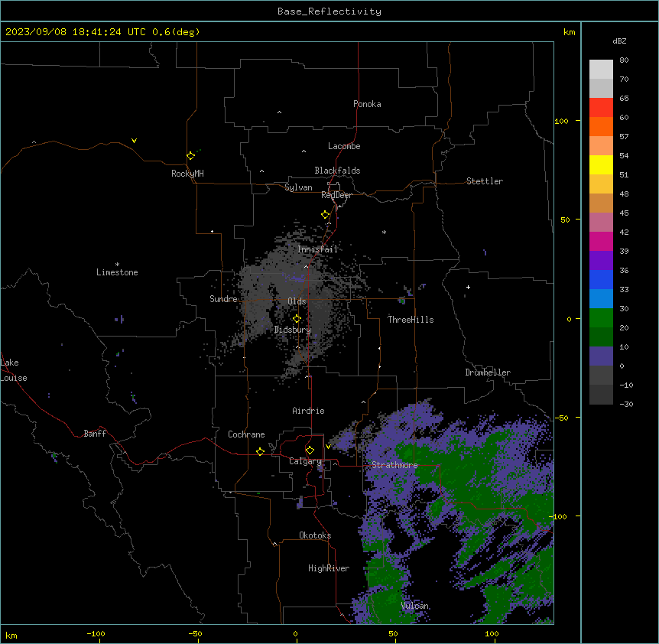Image resolution: width=659 pixels, height=644 pixels.
Task: Select the Ponoka city label
Action: pyautogui.click(x=367, y=104)
